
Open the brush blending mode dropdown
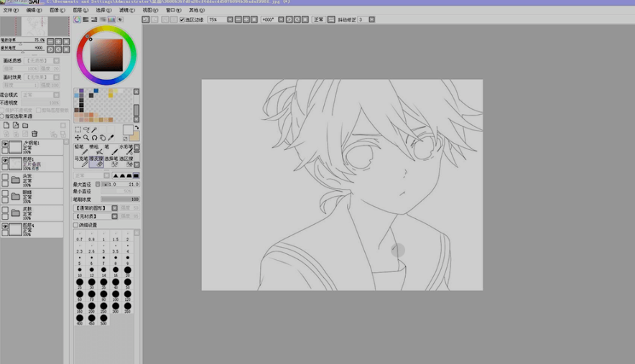point(106,176)
